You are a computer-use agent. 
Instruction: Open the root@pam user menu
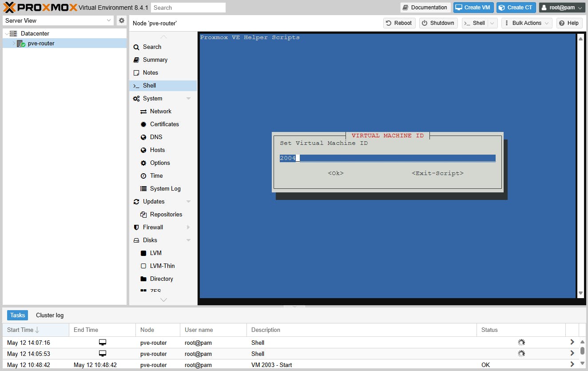561,7
